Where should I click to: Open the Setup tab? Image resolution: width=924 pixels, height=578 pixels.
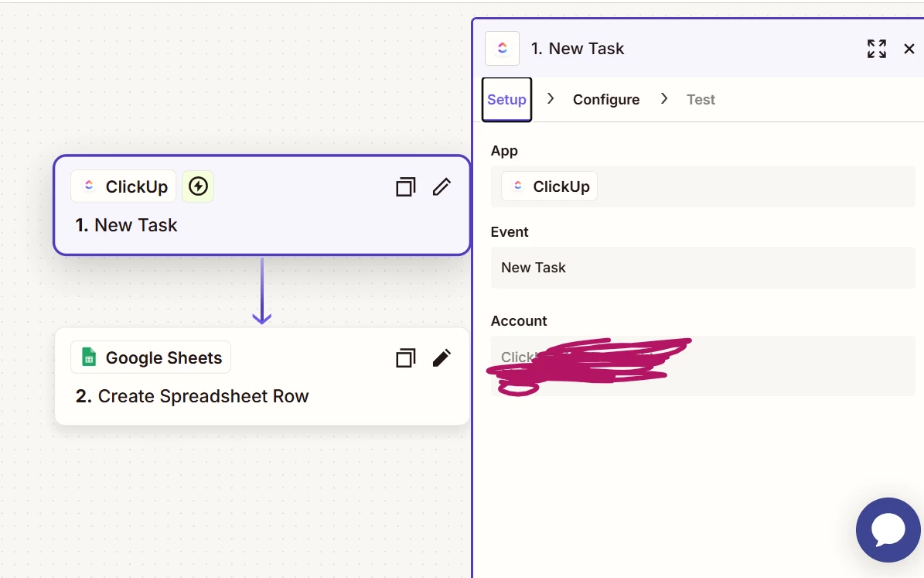[x=506, y=100]
